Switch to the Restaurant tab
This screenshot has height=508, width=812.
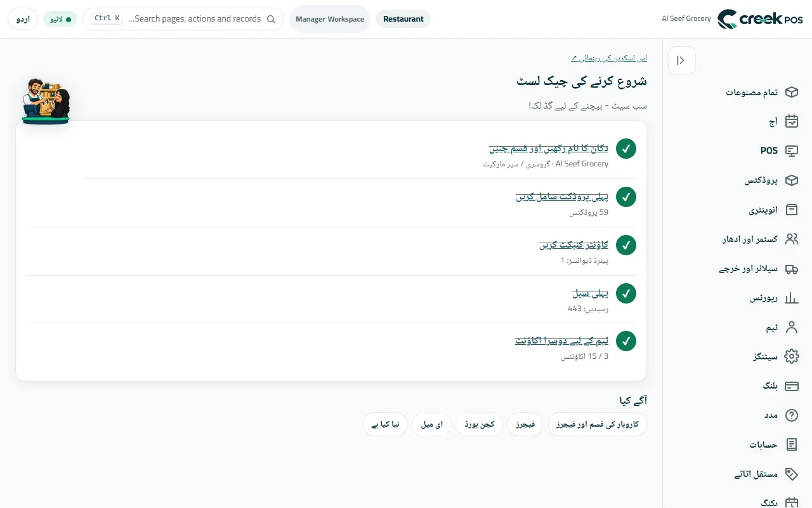coord(403,19)
